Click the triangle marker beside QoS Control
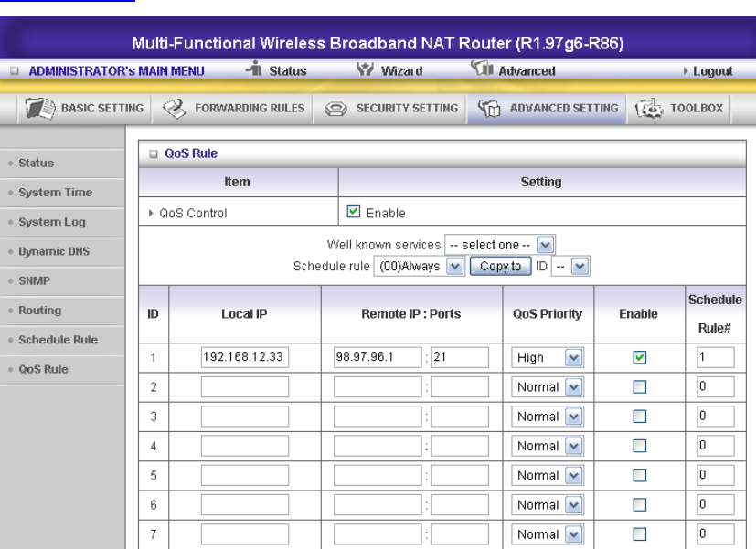The height and width of the screenshot is (549, 756). (x=151, y=213)
